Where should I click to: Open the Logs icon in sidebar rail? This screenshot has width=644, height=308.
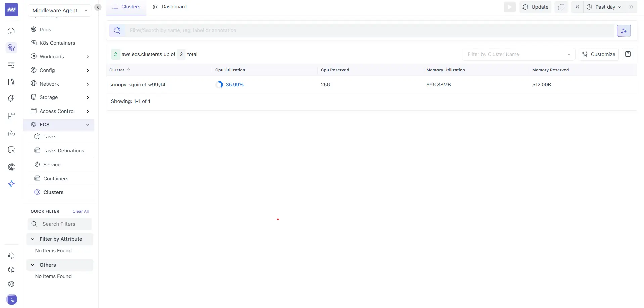point(11,65)
